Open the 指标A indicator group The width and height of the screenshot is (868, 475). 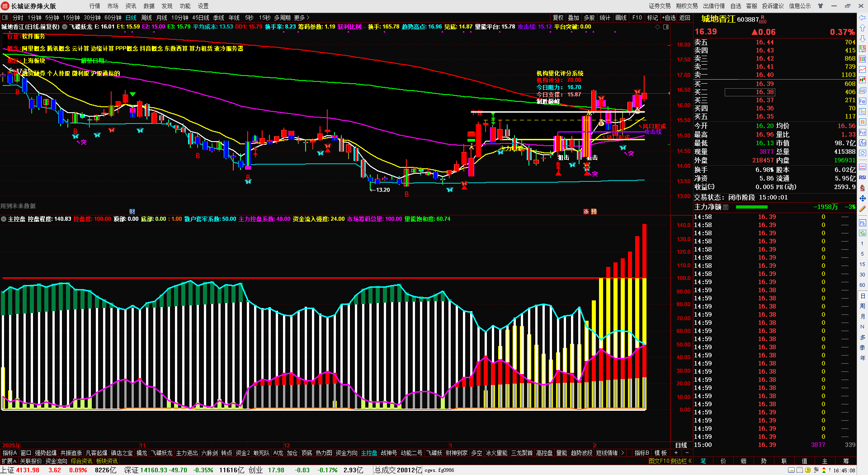click(9, 453)
